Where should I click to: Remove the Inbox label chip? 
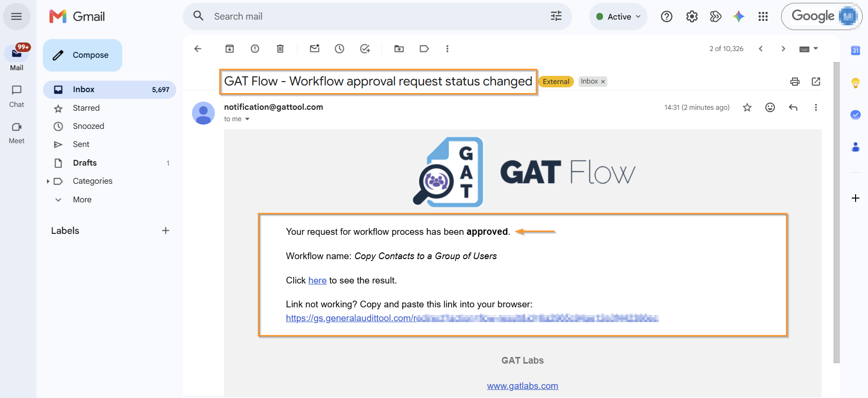tap(603, 82)
